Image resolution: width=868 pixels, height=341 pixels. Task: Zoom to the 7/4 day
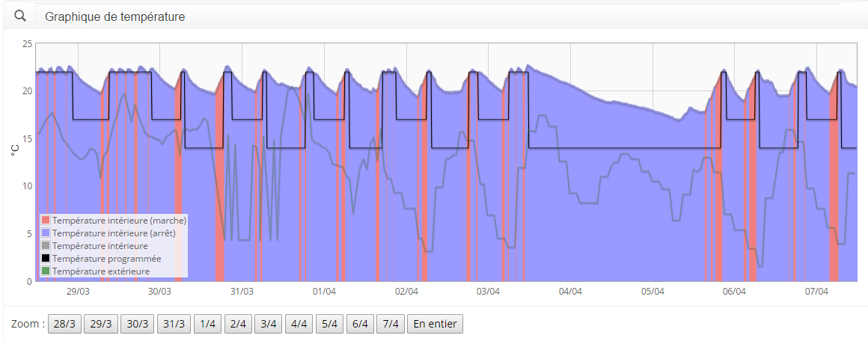point(391,324)
